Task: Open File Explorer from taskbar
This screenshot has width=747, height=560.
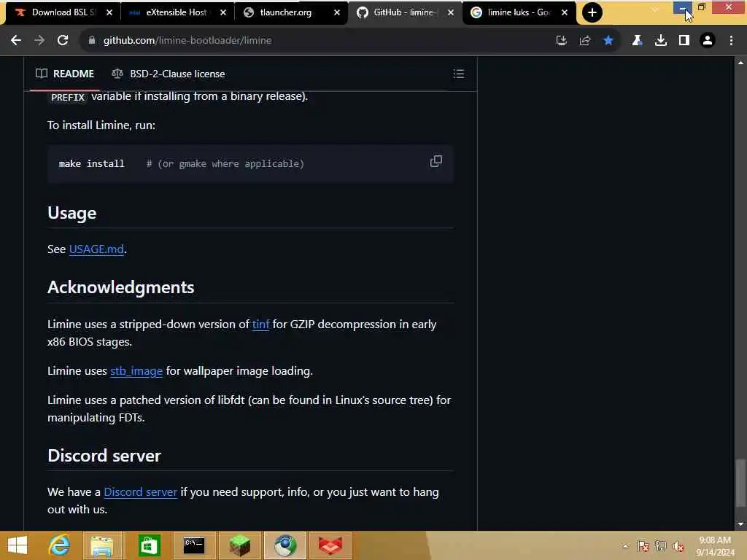Action: click(102, 545)
